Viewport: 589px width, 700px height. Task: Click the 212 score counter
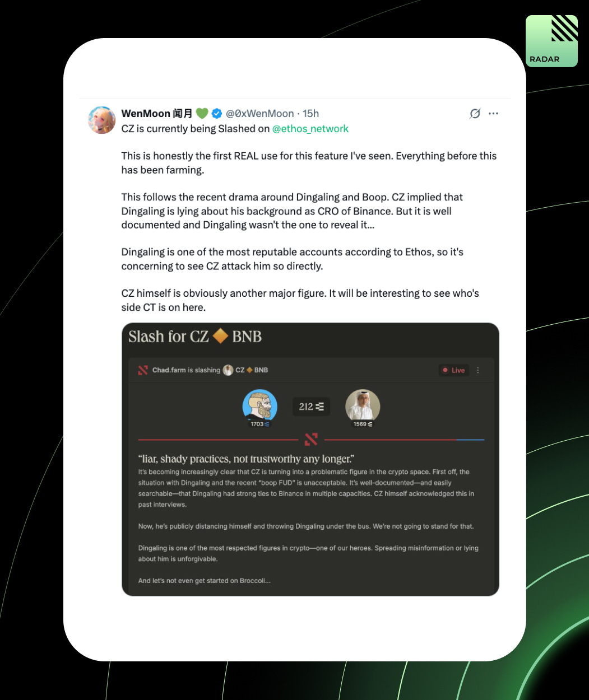click(x=311, y=407)
